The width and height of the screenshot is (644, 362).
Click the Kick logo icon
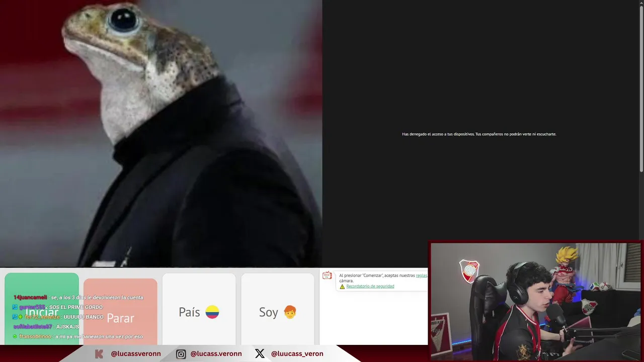pos(99,354)
